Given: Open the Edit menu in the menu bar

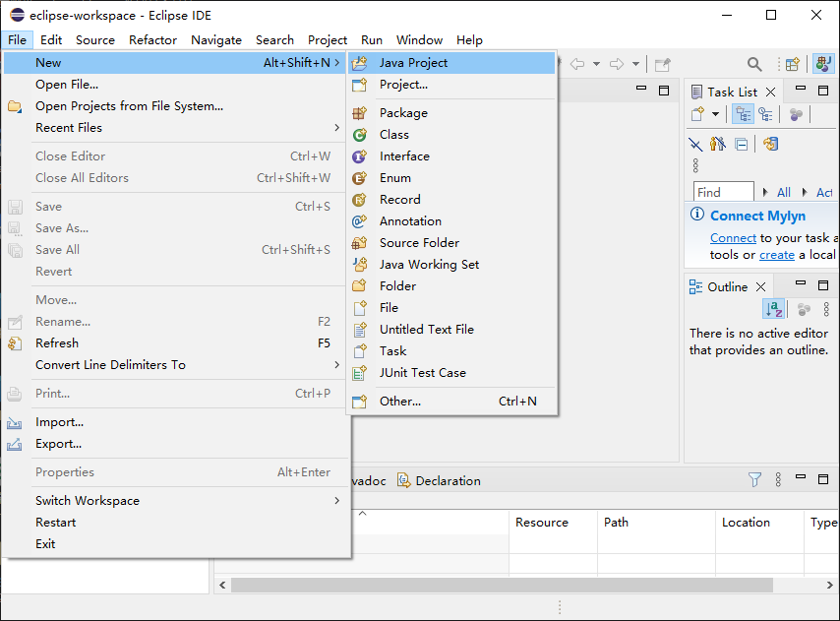Looking at the screenshot, I should [x=51, y=40].
